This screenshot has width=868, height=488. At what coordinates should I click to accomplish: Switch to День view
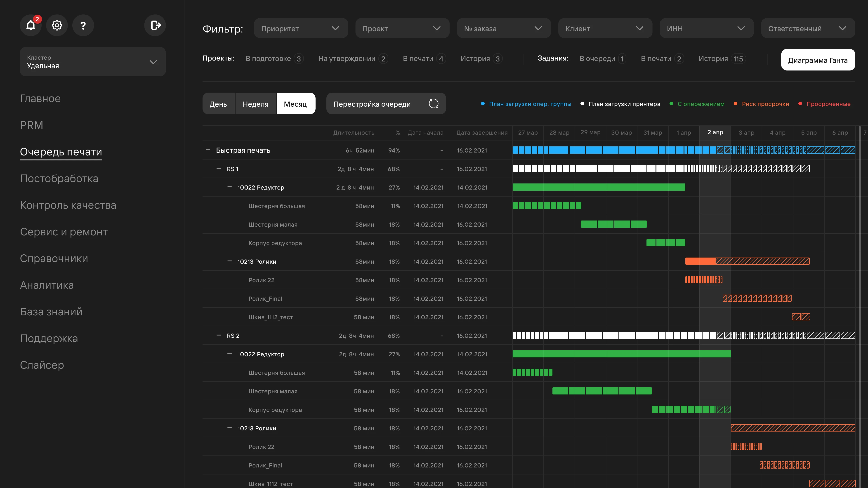click(218, 104)
